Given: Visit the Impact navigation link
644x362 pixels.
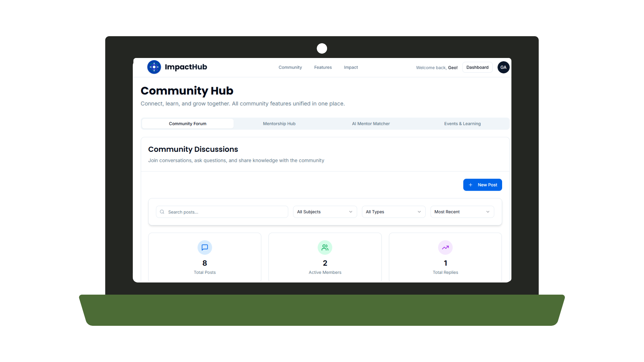Looking at the screenshot, I should pos(351,67).
